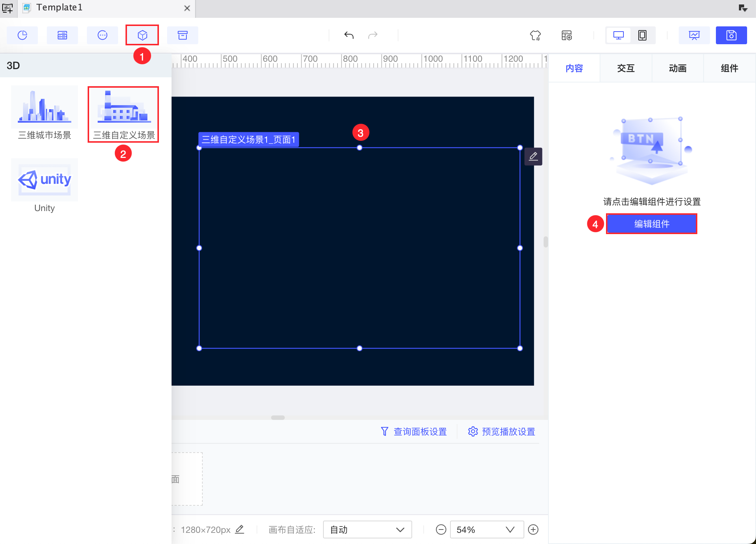Click the save disk button
The image size is (756, 544).
pyautogui.click(x=731, y=35)
